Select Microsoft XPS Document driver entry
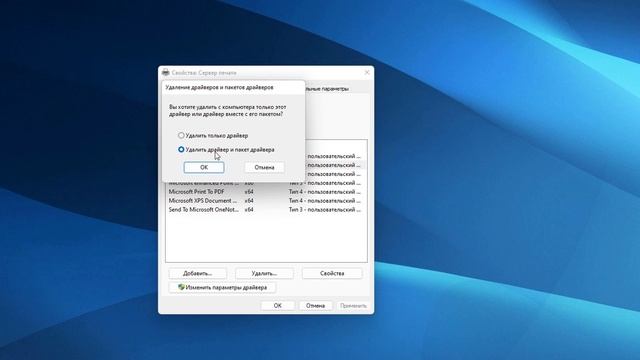The image size is (640, 360). pos(264,201)
